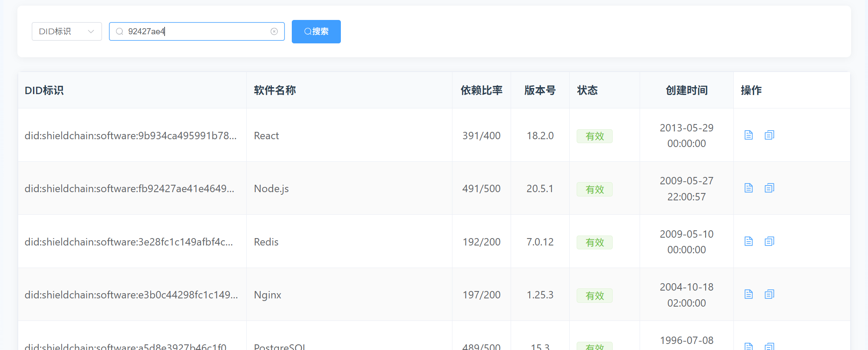
Task: View details document icon for Node.js row
Action: (749, 188)
